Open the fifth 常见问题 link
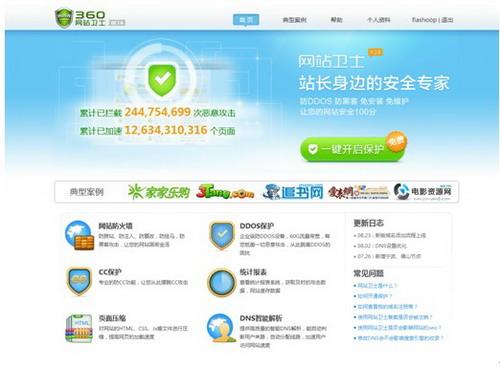Viewport: 500px width, 367px height. point(397,328)
